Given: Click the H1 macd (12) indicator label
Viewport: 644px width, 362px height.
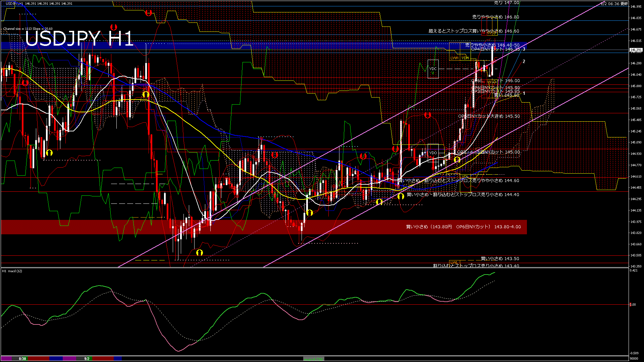Looking at the screenshot, I should (x=12, y=271).
